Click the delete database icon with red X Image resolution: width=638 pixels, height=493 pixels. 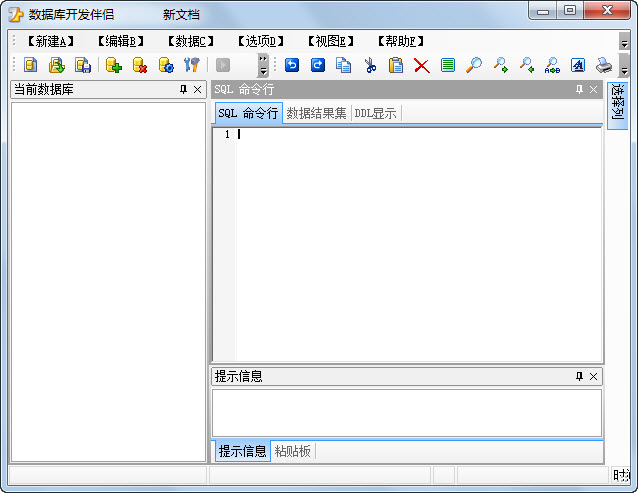point(140,65)
